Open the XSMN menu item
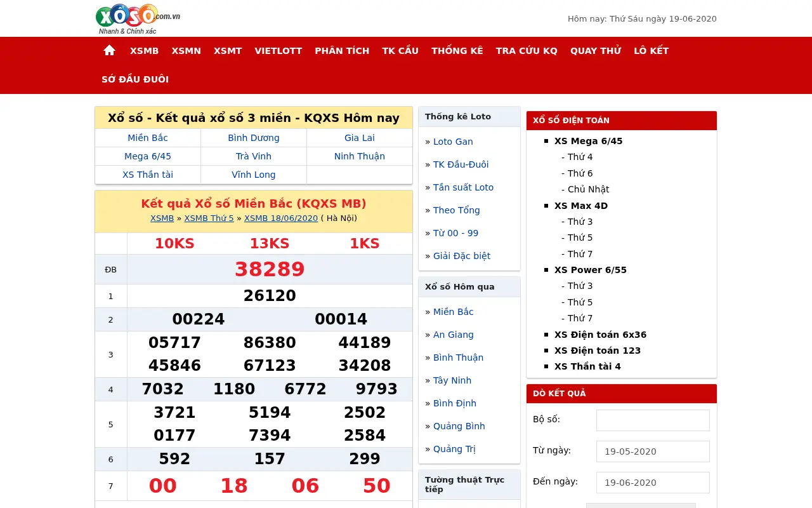The height and width of the screenshot is (508, 812). pos(186,51)
